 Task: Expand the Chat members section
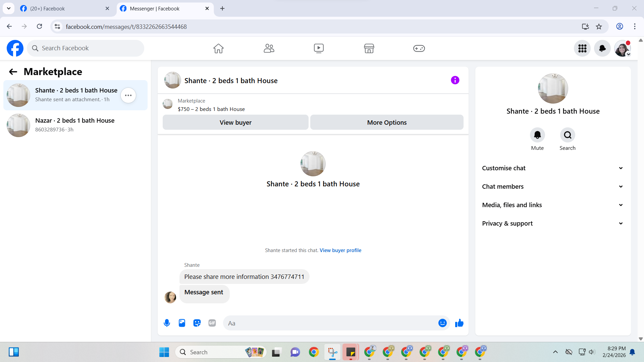click(553, 187)
